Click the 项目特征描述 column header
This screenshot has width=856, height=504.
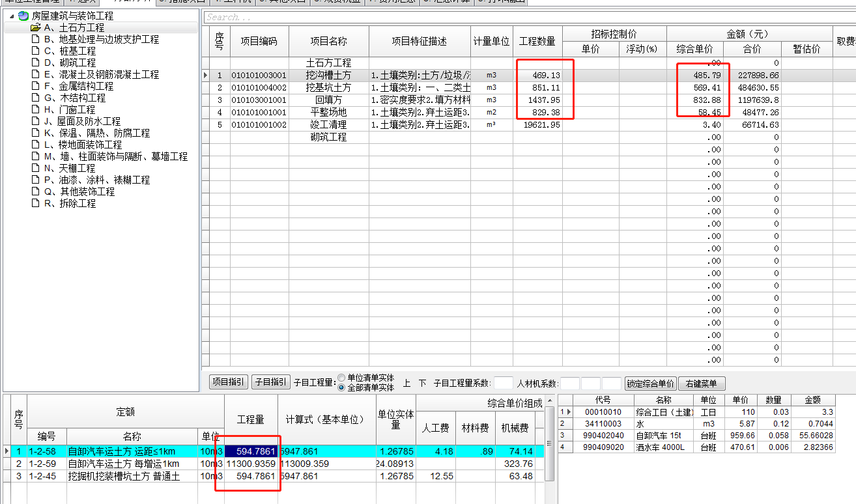click(x=420, y=42)
